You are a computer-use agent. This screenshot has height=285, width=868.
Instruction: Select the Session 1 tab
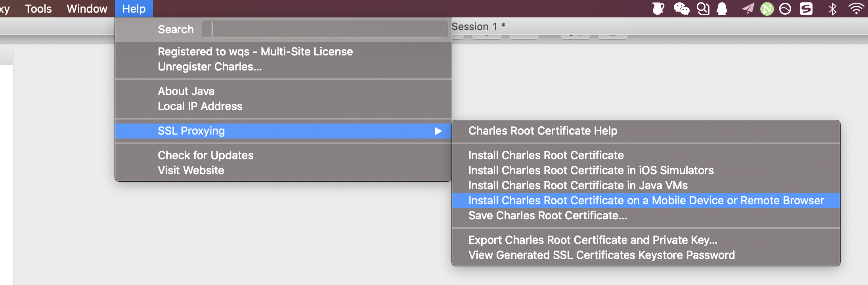pos(478,27)
